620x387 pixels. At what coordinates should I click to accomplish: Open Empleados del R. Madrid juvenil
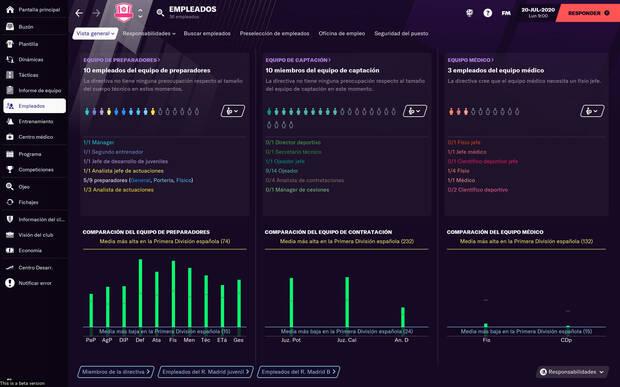[206, 372]
